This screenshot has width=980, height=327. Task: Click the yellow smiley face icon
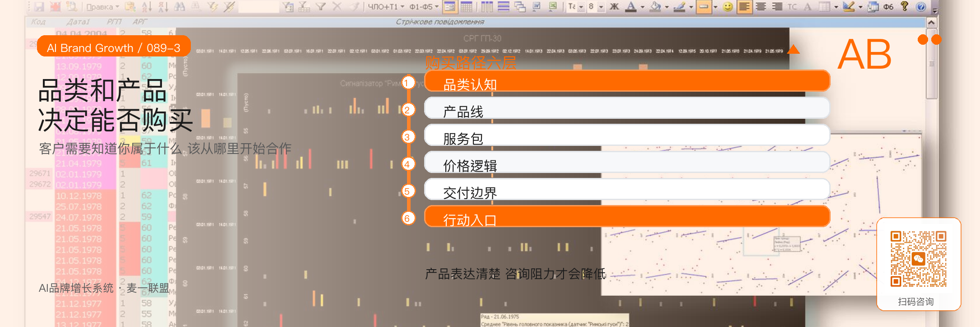click(x=727, y=7)
